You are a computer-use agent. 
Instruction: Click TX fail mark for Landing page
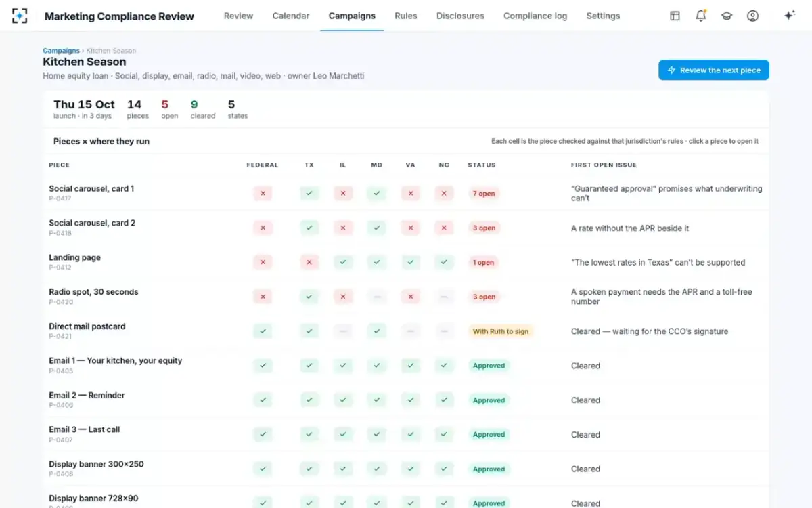tap(309, 262)
